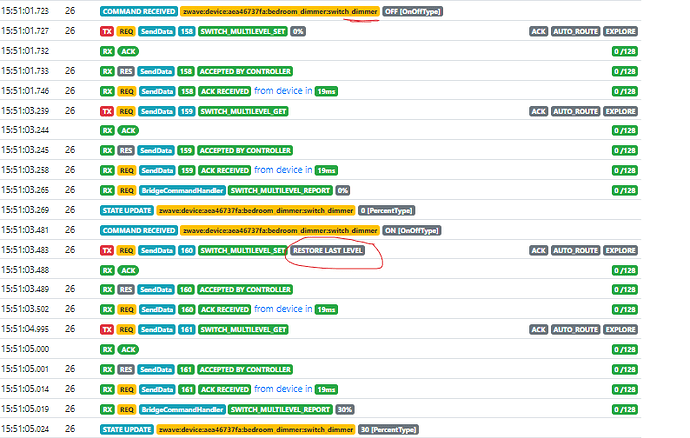Click the RESTORE LAST LEVEL badge

pos(327,250)
